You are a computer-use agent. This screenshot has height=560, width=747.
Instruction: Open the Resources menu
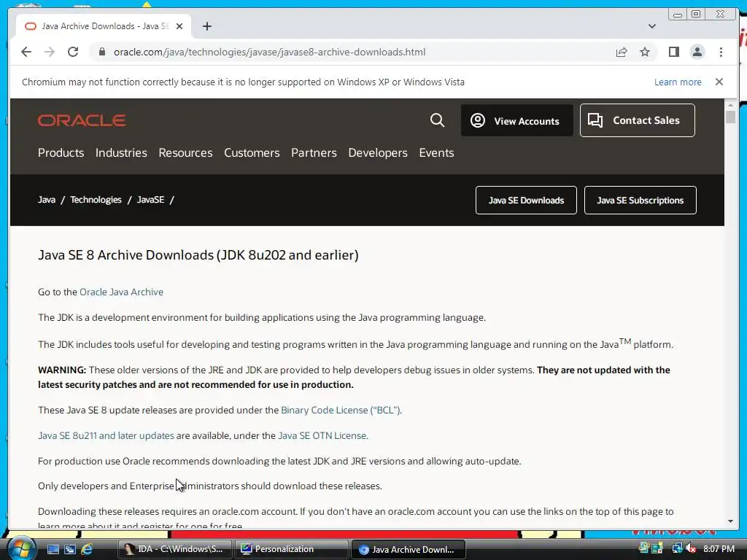click(x=185, y=153)
